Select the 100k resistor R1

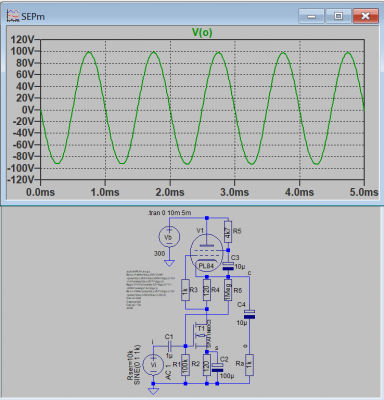point(185,365)
